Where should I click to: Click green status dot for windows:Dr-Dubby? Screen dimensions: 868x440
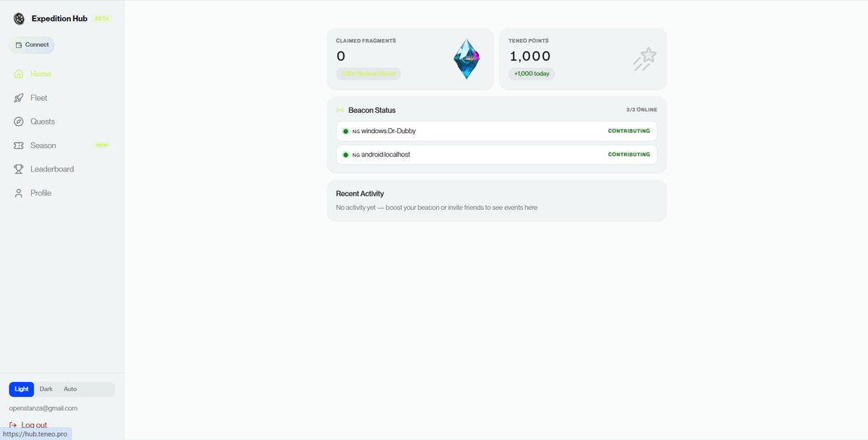pyautogui.click(x=346, y=132)
